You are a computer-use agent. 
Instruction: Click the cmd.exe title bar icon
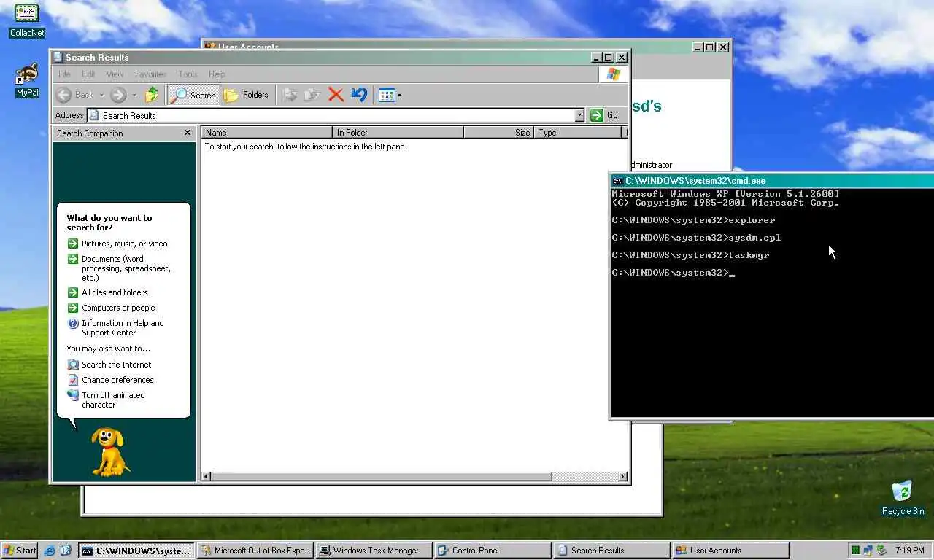click(617, 181)
